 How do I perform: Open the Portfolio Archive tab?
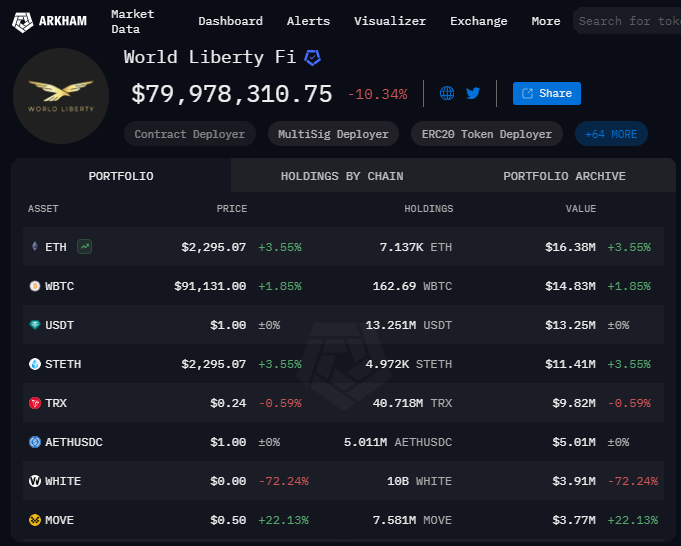pyautogui.click(x=564, y=176)
